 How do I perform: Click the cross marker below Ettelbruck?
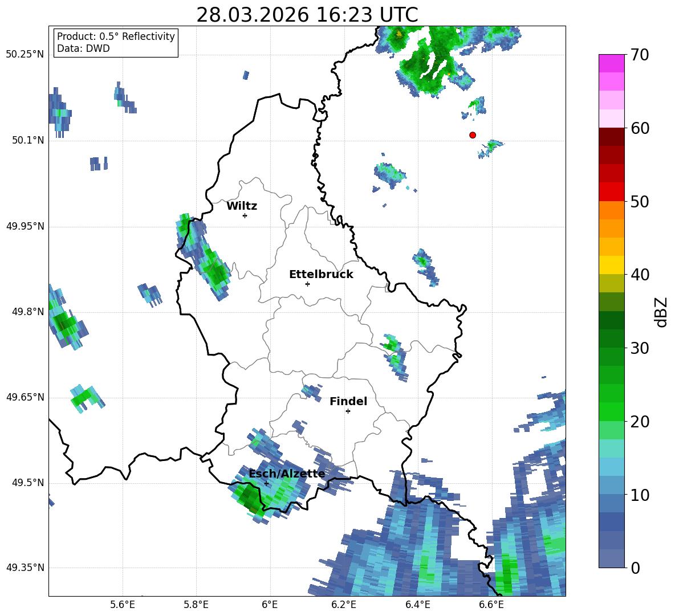(307, 284)
